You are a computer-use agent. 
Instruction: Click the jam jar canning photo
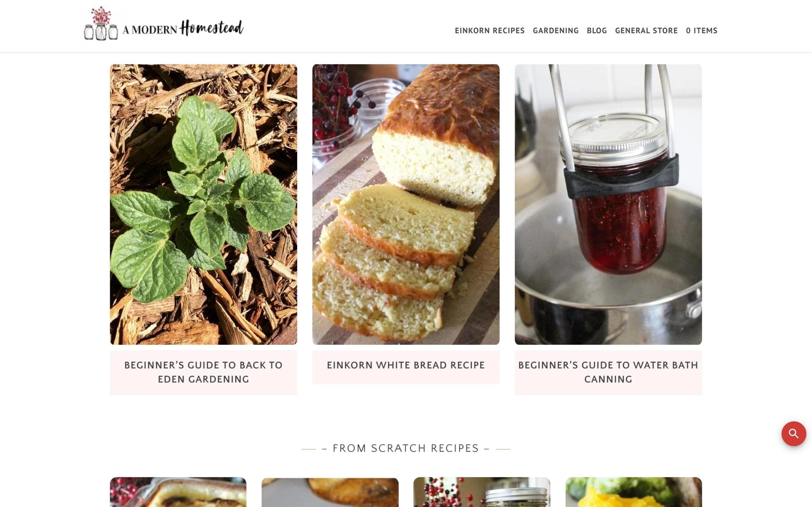(608, 205)
